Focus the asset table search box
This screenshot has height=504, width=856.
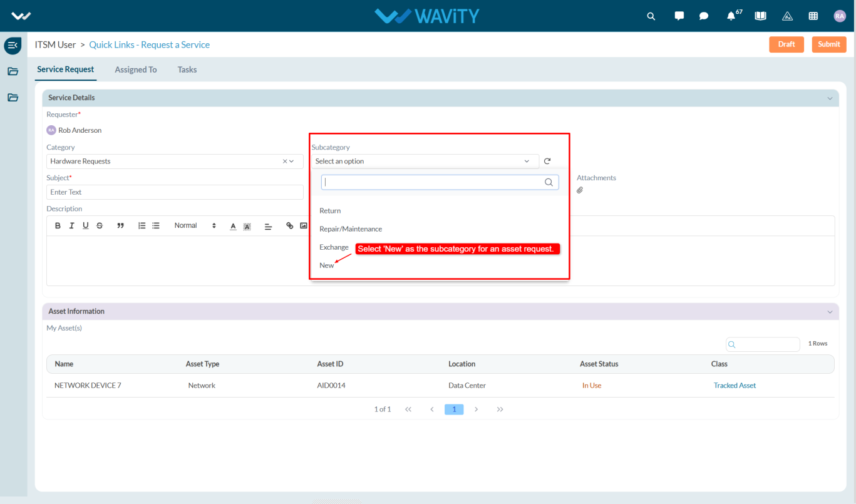tap(763, 344)
